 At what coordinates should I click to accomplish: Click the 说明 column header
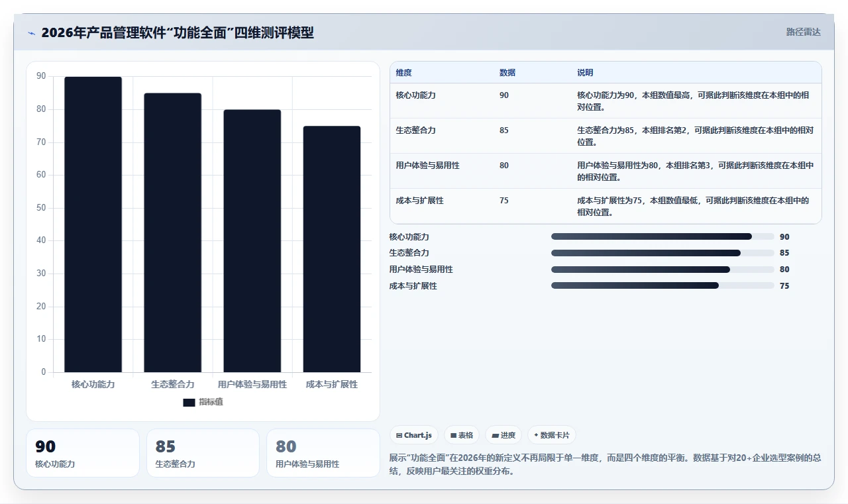click(585, 73)
